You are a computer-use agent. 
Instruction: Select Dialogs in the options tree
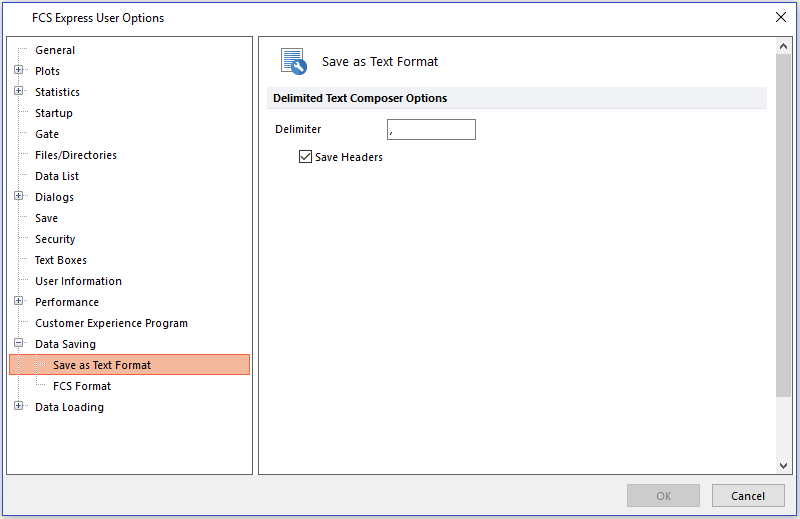tap(55, 197)
